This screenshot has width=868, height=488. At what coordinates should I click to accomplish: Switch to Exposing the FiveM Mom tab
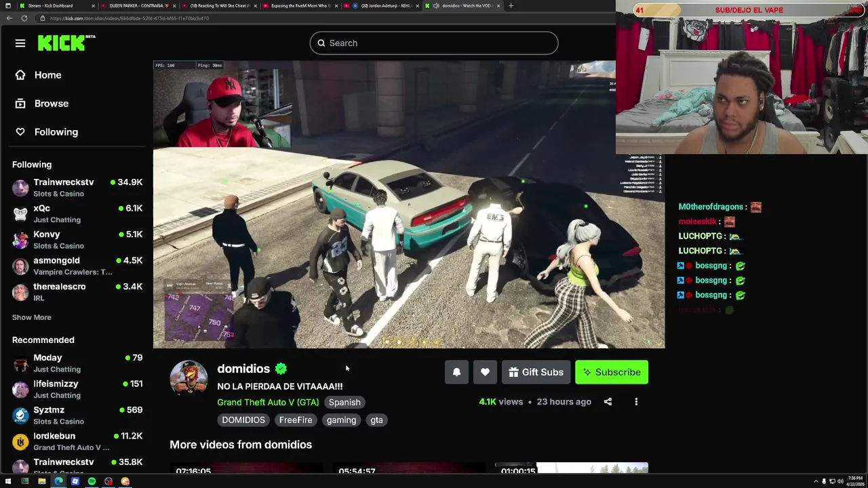301,5
